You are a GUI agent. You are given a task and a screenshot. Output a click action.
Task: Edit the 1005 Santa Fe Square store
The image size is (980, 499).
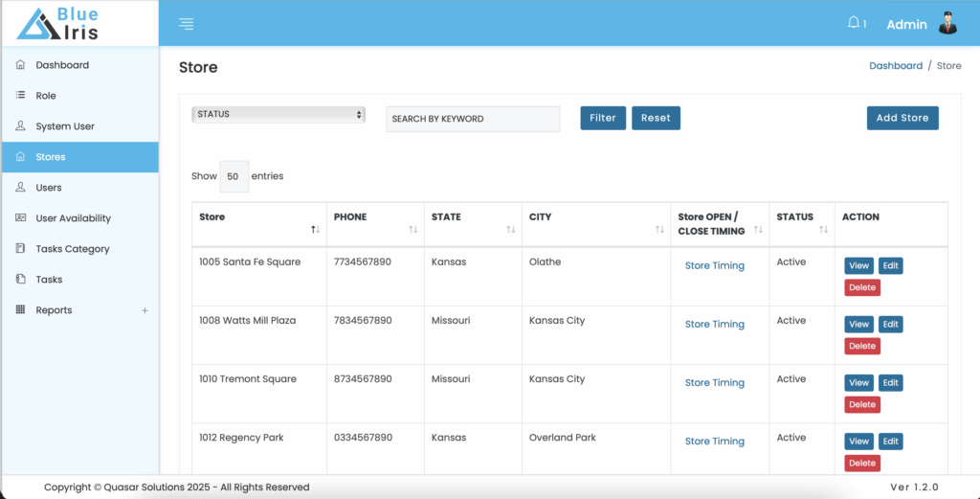pos(891,265)
